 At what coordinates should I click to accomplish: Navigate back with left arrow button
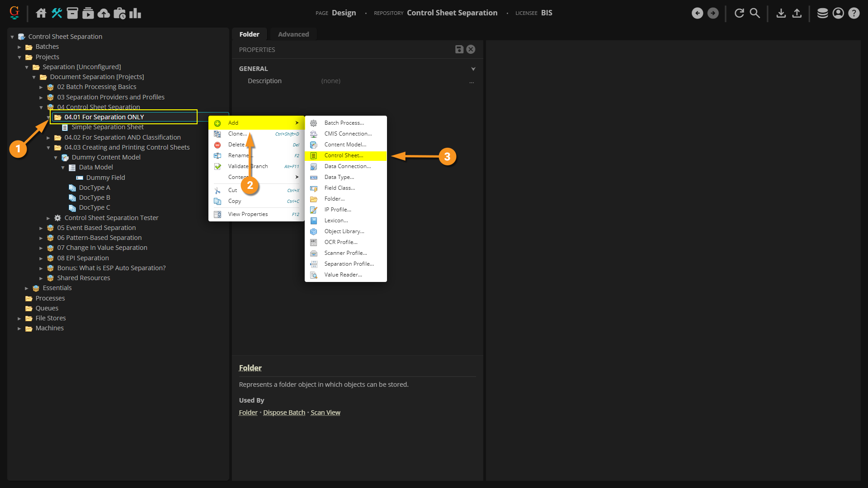pyautogui.click(x=698, y=13)
